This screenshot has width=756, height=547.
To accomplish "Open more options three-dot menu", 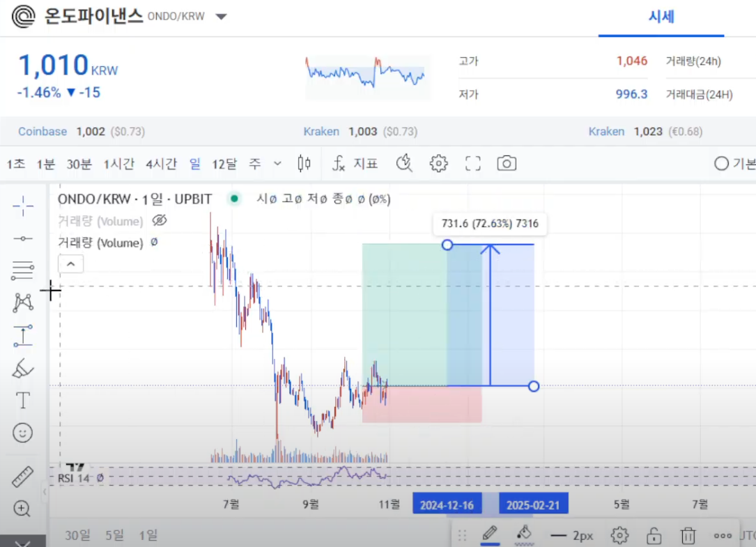I will [723, 535].
